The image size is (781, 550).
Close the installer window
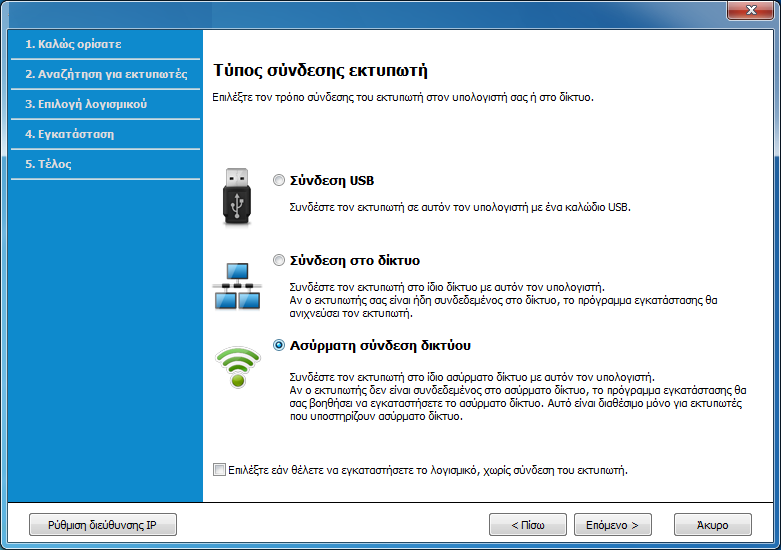coord(751,10)
